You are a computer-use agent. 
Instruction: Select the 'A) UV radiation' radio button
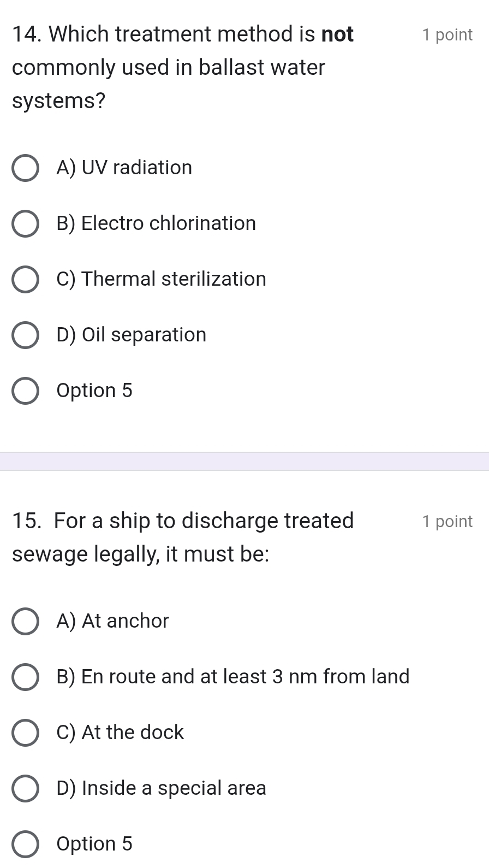25,168
